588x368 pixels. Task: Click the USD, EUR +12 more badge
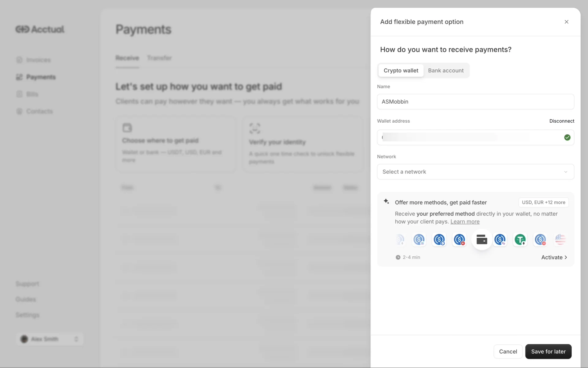coord(543,202)
